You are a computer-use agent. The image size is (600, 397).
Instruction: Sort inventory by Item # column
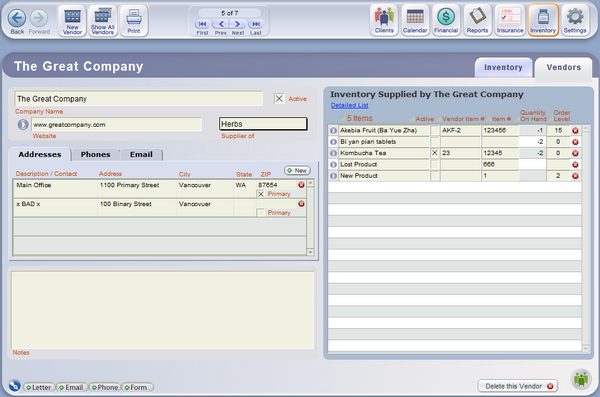pos(499,119)
